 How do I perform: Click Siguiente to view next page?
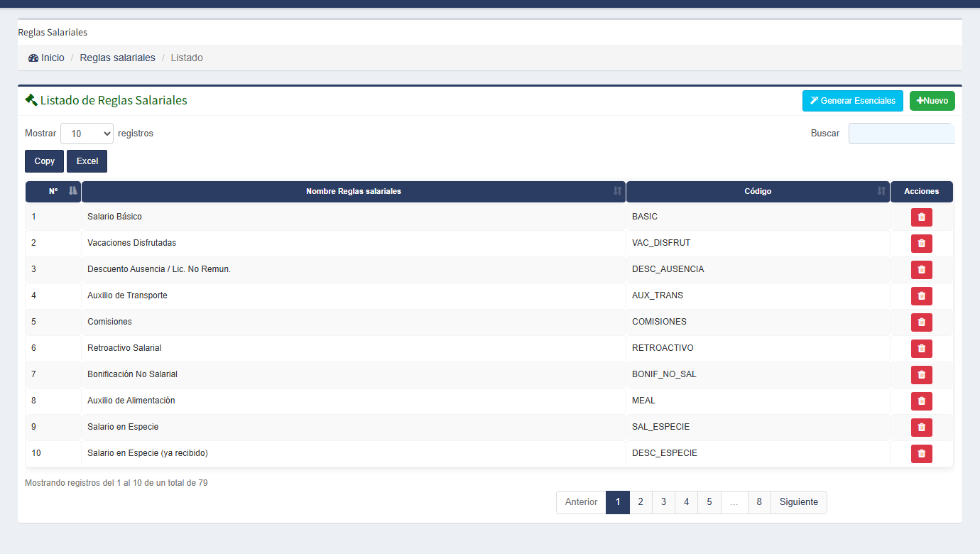(x=799, y=502)
